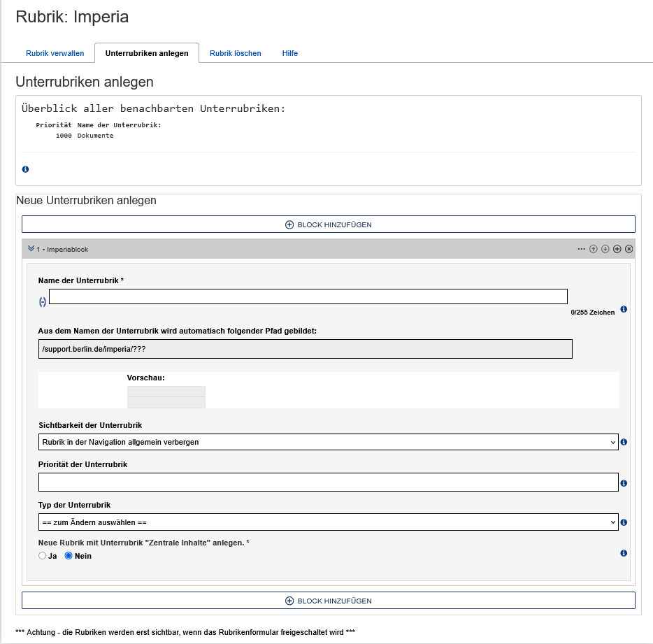Viewport: 653px width, 644px height.
Task: Open the Hilfe tab
Action: coord(290,53)
